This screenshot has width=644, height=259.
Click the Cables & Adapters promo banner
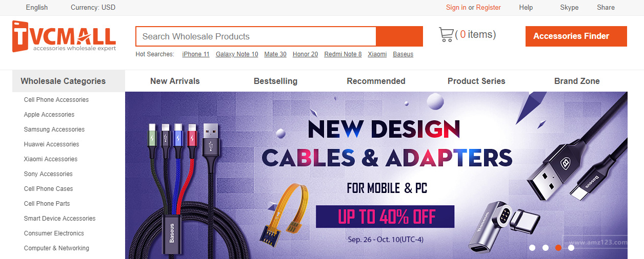click(x=376, y=175)
